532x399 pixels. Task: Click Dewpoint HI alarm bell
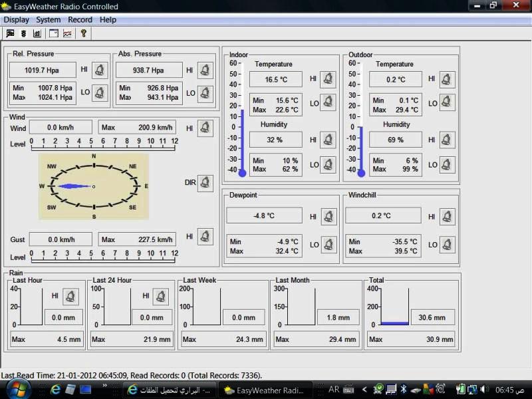coord(329,217)
